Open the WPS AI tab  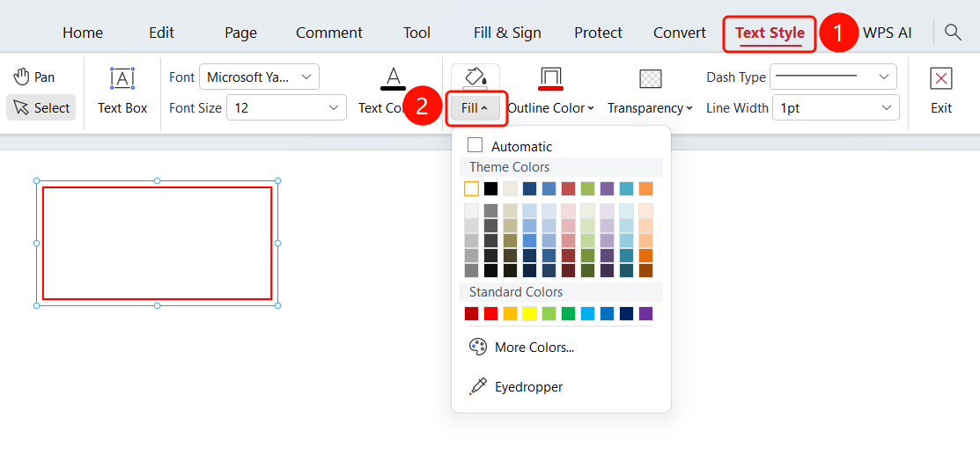(887, 33)
